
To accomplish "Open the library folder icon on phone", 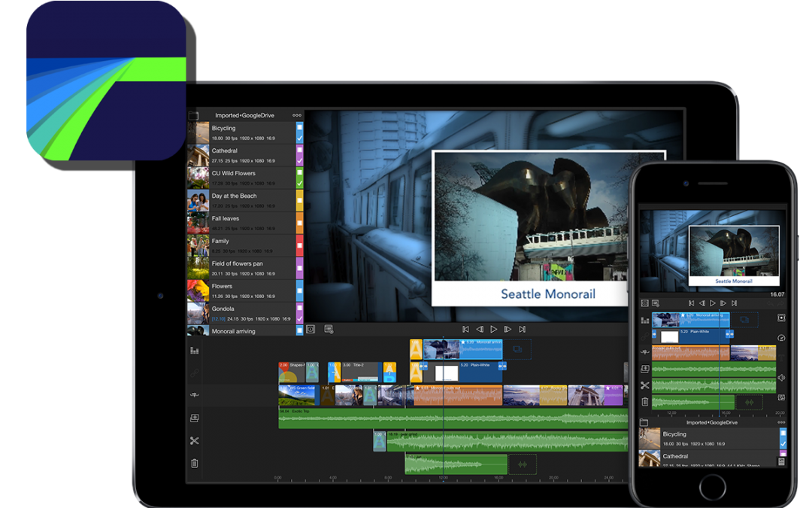I will point(644,422).
